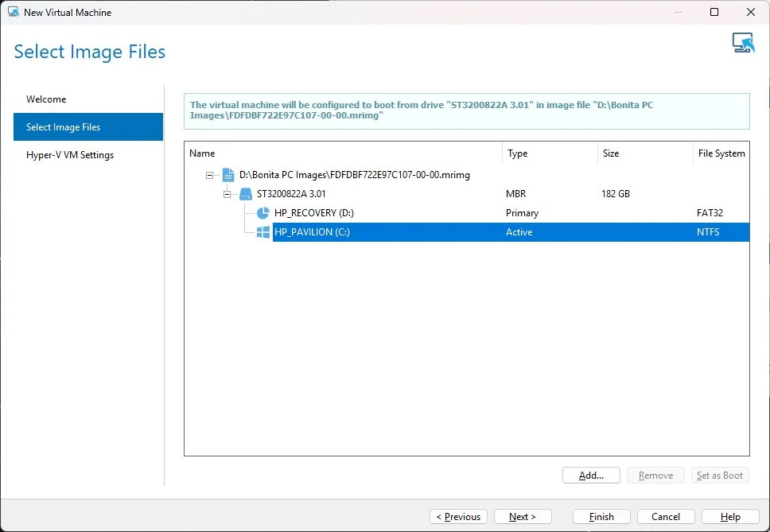Click the MBR type cell

516,194
